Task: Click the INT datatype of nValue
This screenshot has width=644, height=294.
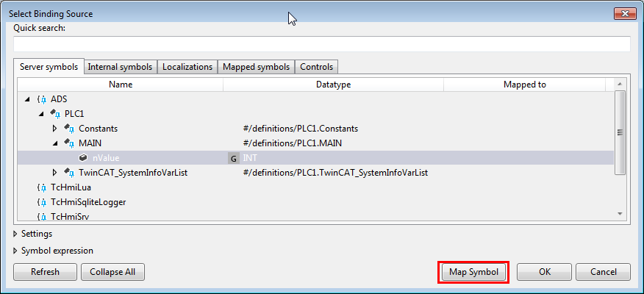Action: click(x=250, y=158)
